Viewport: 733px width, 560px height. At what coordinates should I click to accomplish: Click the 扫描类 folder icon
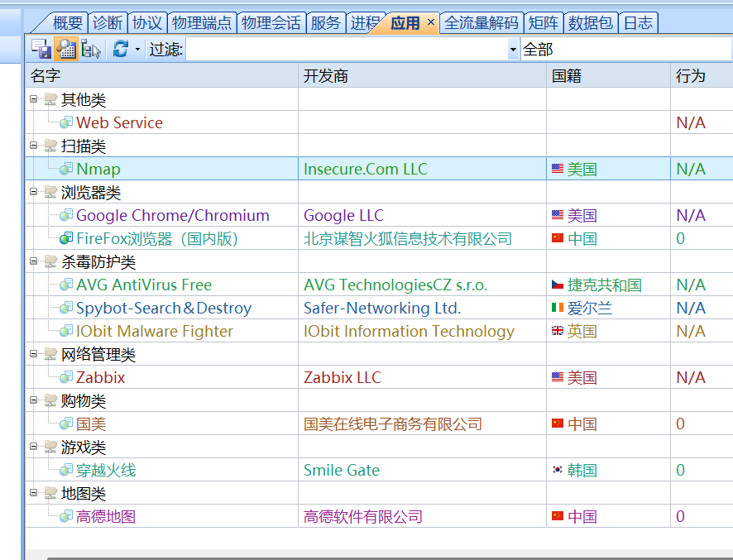50,146
